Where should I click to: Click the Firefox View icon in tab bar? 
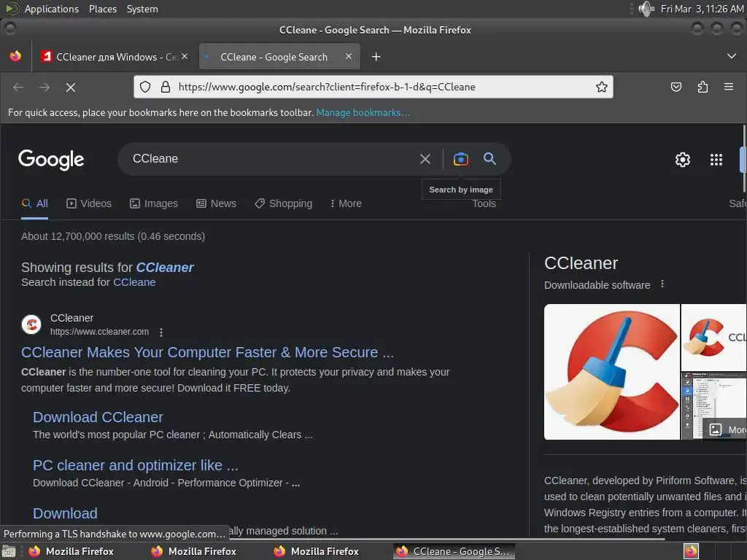coord(15,56)
